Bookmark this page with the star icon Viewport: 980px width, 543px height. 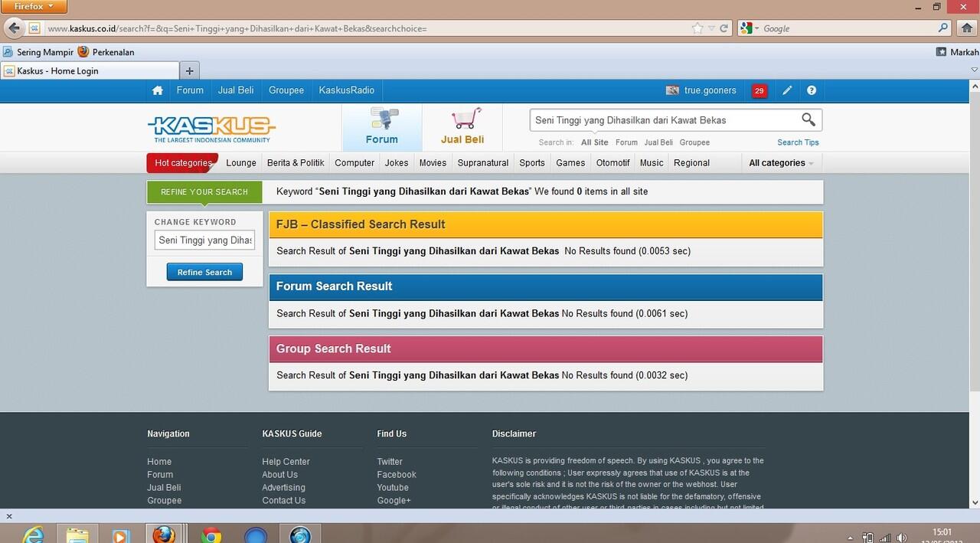pos(697,28)
